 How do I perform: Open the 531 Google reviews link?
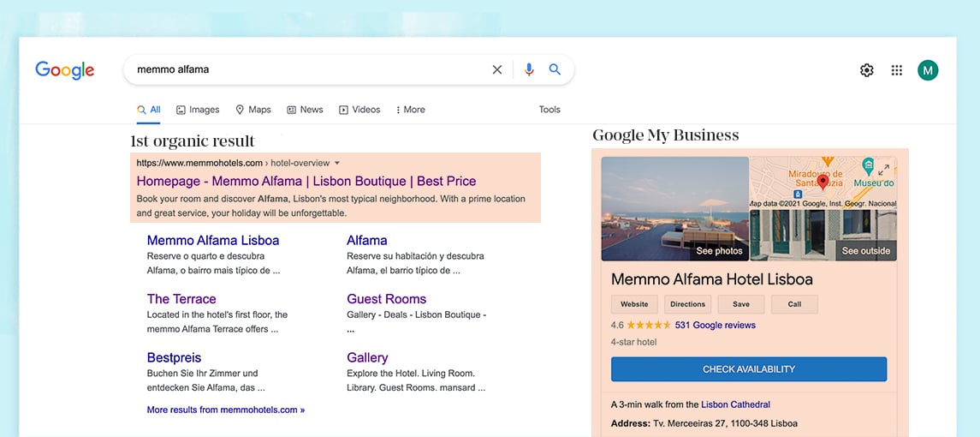coord(715,326)
